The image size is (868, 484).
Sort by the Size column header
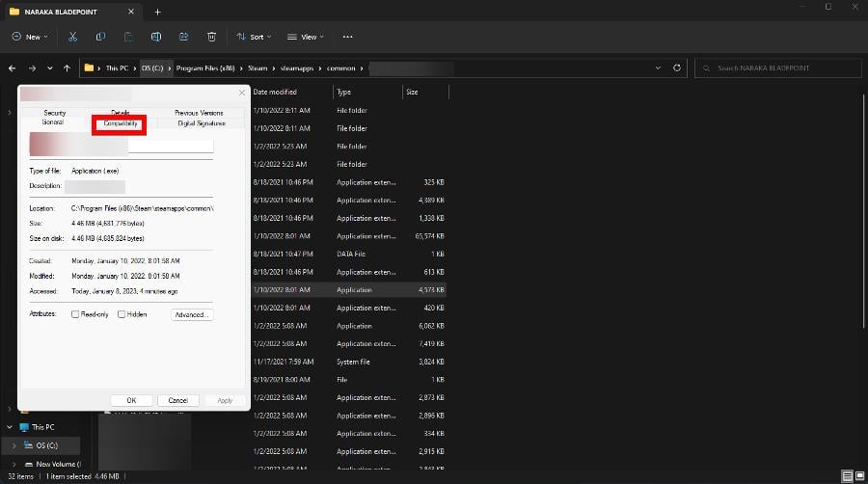pos(413,92)
